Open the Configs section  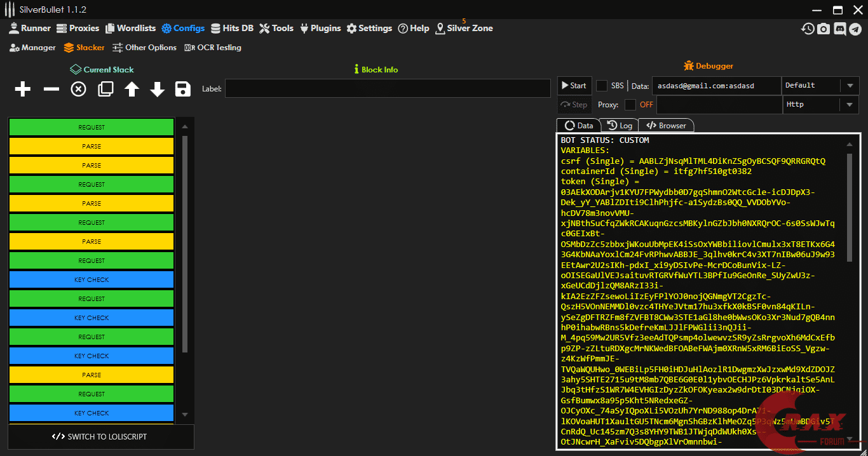[x=183, y=28]
